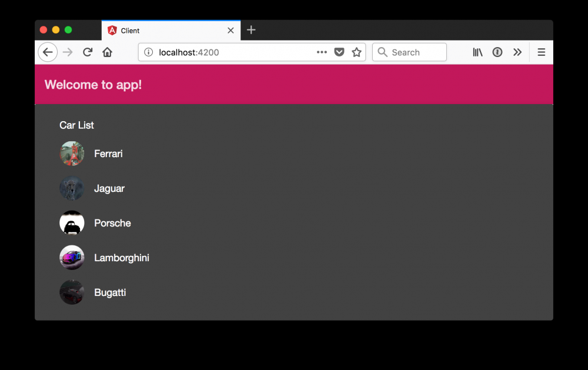This screenshot has width=588, height=370.
Task: Expand the overflow chevron in the toolbar
Action: (x=517, y=52)
